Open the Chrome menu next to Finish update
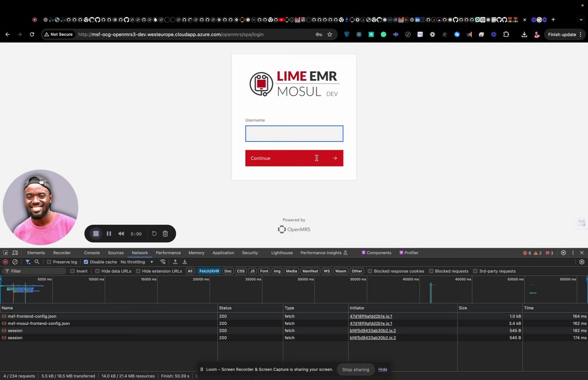Screen dimensions: 588x380 coord(581,34)
